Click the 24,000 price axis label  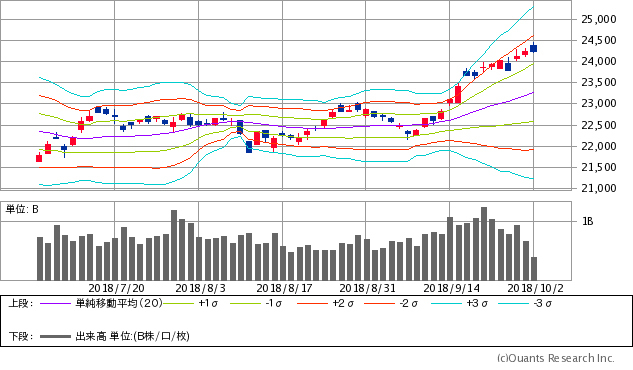pyautogui.click(x=599, y=61)
